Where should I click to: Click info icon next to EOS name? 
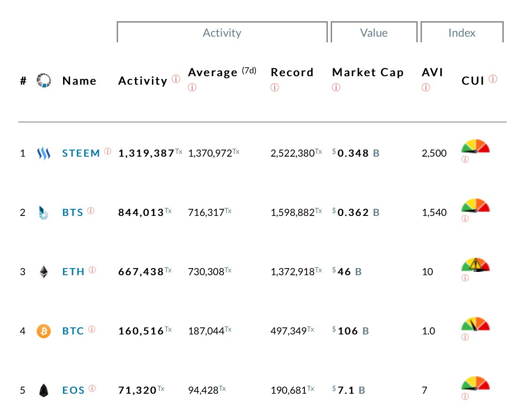pyautogui.click(x=92, y=388)
